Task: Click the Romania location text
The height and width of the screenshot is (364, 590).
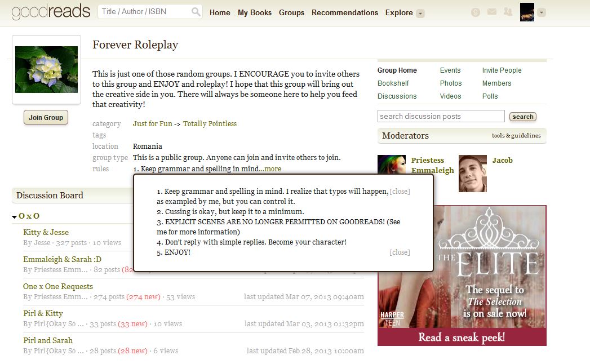Action: click(x=148, y=146)
